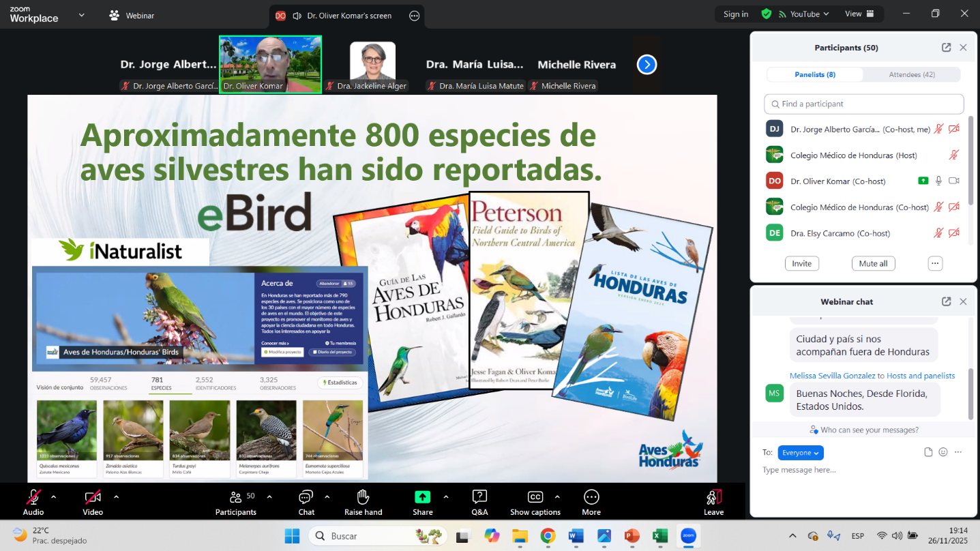Expand the audio options chevron
The height and width of the screenshot is (551, 980).
pos(54,496)
